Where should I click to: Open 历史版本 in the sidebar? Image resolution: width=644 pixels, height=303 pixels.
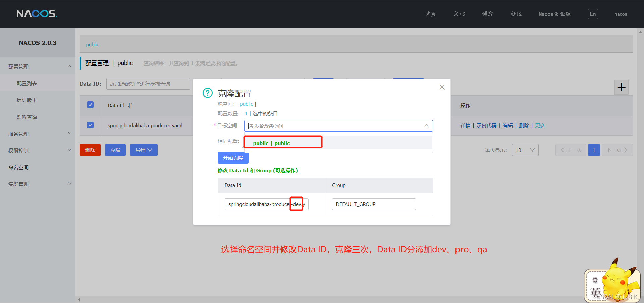[x=27, y=100]
